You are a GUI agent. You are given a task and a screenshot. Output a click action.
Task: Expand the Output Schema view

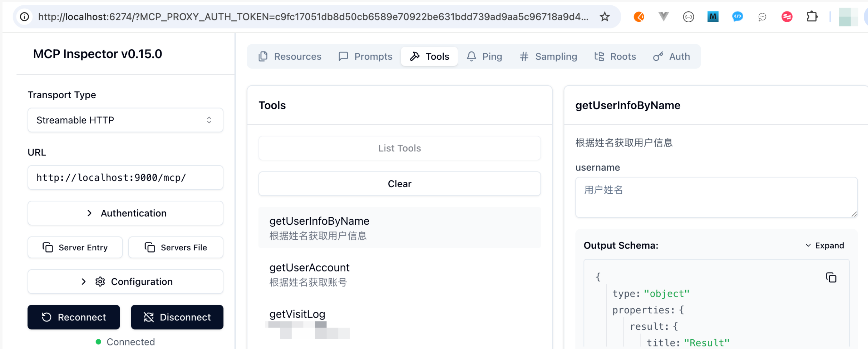(825, 246)
